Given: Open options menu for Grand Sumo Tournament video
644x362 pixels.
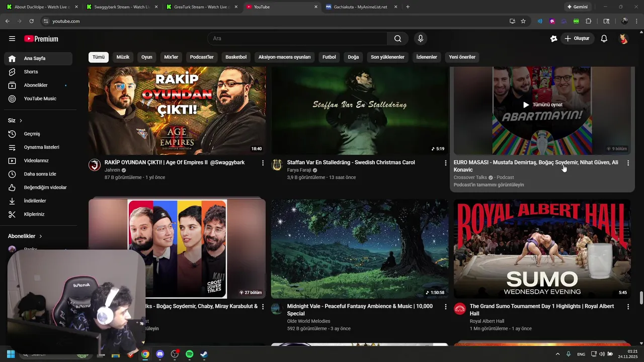Looking at the screenshot, I should [x=628, y=307].
